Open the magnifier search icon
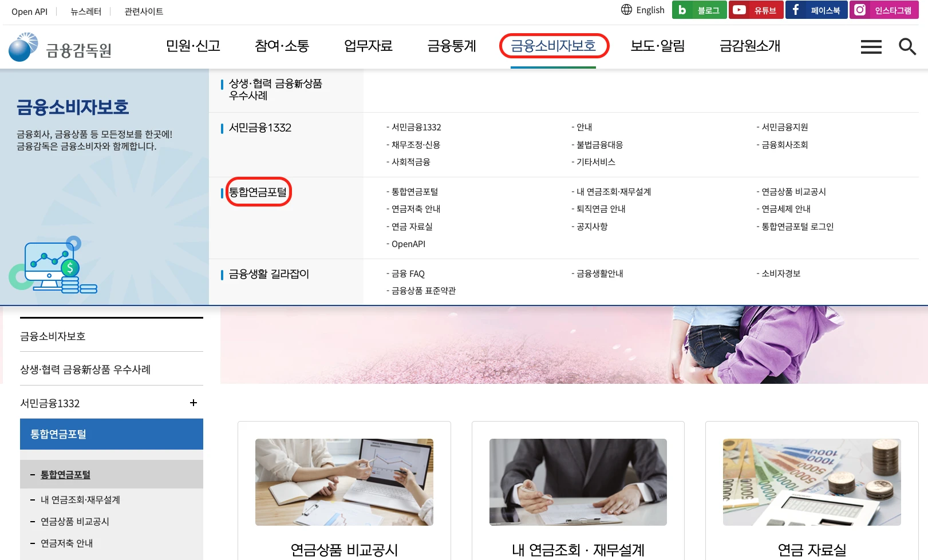 click(x=907, y=46)
